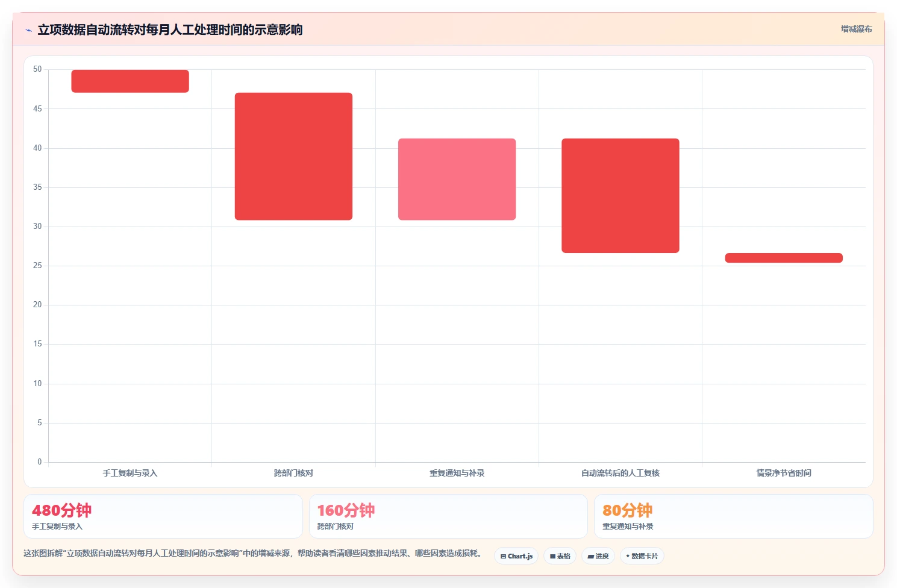This screenshot has height=588, width=897.
Task: Click the chart title 立项数据自动流转 text
Action: pos(170,30)
